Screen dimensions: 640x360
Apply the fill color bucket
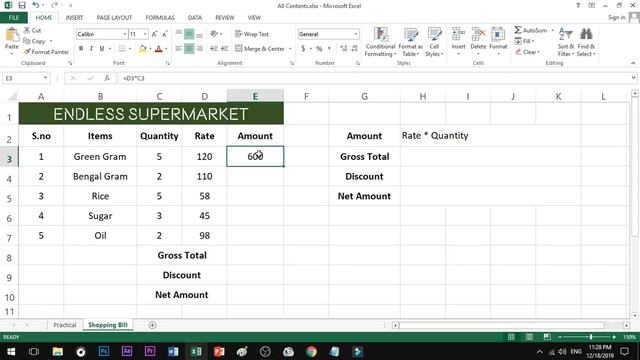pos(142,49)
